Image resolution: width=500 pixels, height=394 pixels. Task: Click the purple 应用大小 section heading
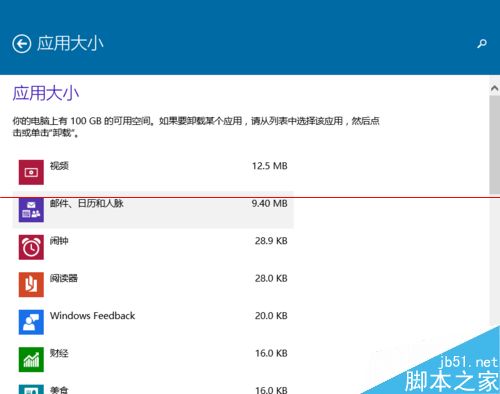[x=46, y=93]
